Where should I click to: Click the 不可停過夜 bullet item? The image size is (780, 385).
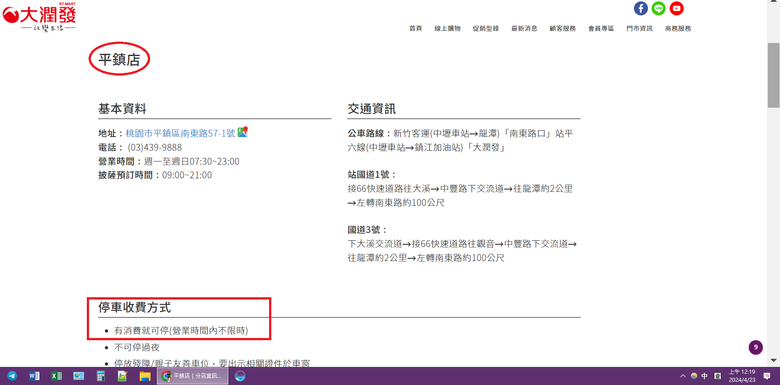pyautogui.click(x=137, y=347)
